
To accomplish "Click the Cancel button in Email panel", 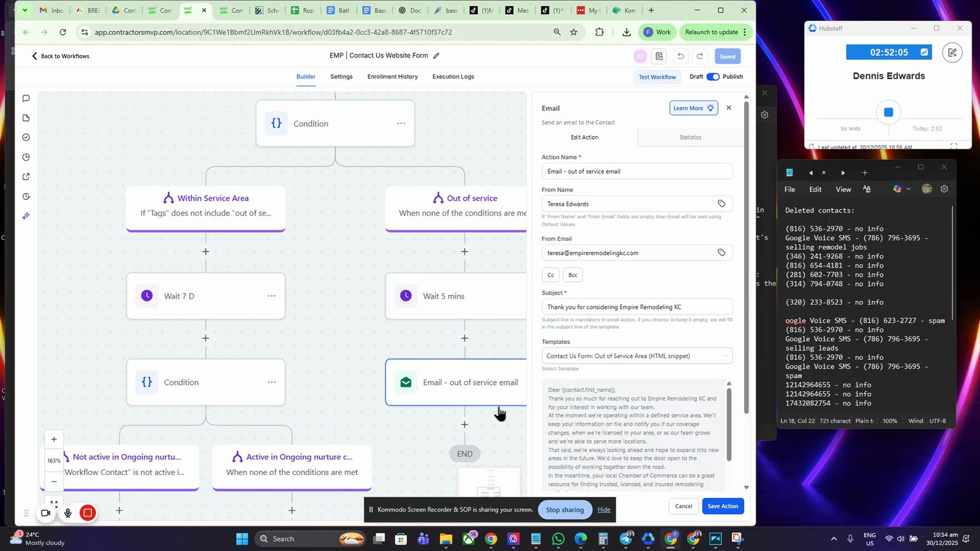I will [x=684, y=506].
